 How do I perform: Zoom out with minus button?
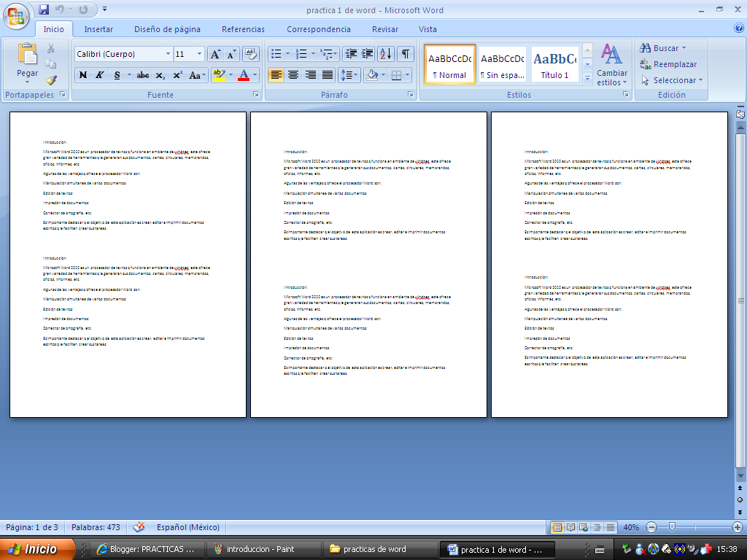(651, 527)
